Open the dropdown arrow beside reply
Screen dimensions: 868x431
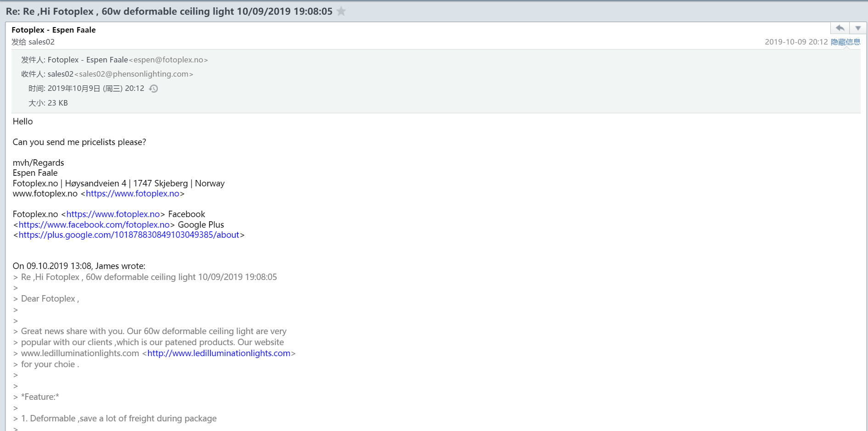tap(857, 28)
